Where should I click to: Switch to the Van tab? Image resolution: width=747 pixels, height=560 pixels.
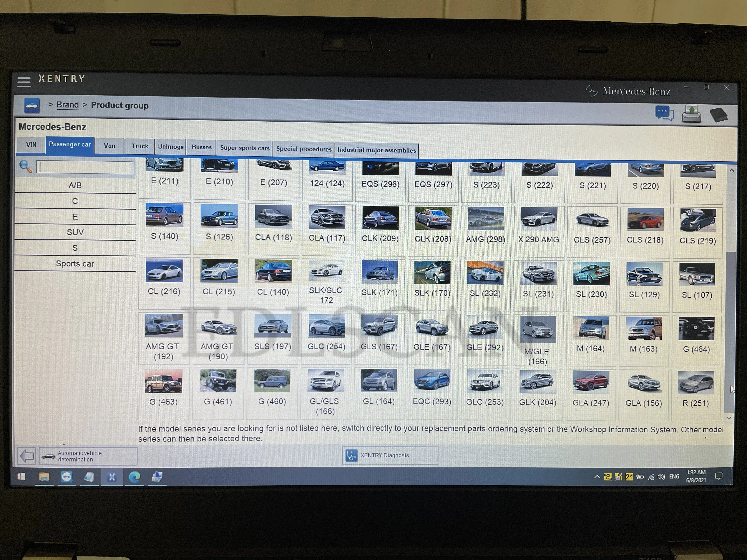coord(109,146)
